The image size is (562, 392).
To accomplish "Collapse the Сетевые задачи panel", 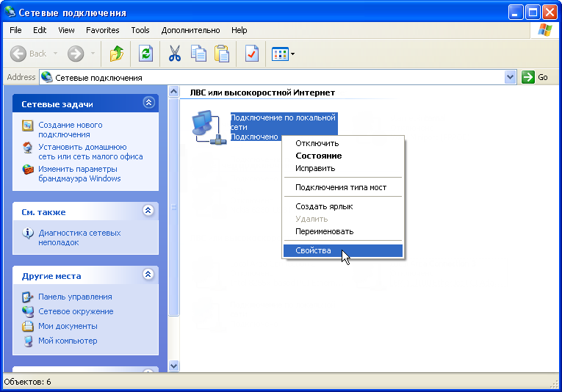I will click(148, 103).
